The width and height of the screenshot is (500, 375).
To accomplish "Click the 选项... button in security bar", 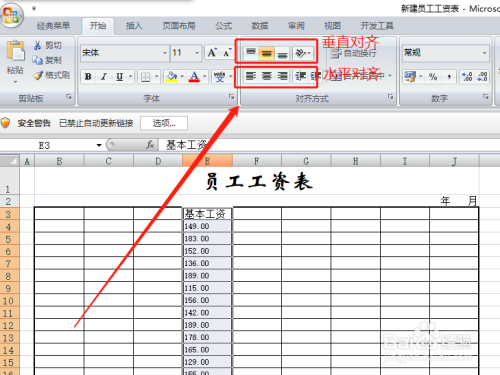I will (164, 123).
